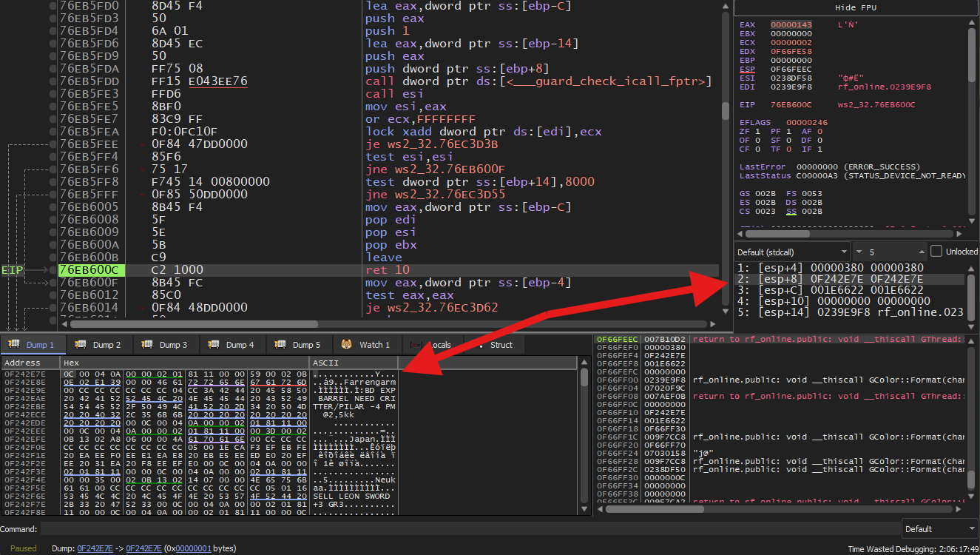The image size is (980, 555).
Task: Open the Default (stdcall) calling convention dropdown
Action: pos(791,252)
